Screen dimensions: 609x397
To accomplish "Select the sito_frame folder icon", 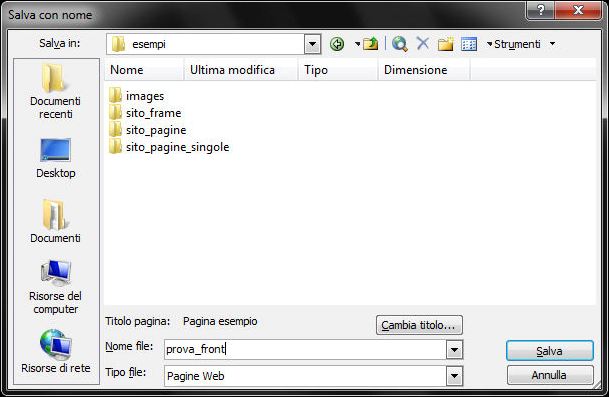I will [115, 113].
